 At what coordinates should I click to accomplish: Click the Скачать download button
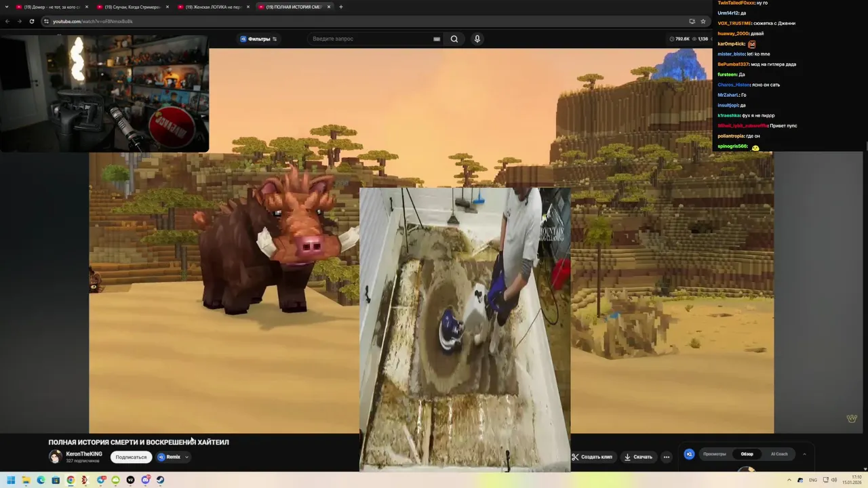[x=638, y=457]
